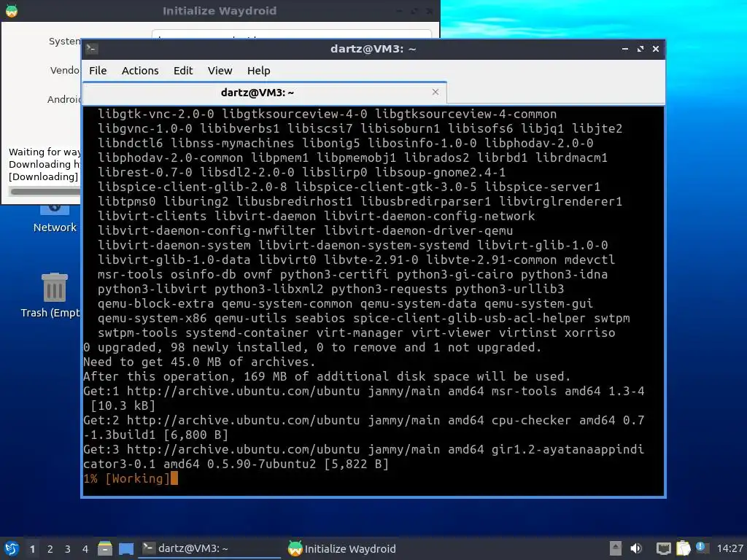Screen dimensions: 747x560
Task: Click the 'Need to get 45.0 MB of archives.' line
Action: (x=199, y=362)
